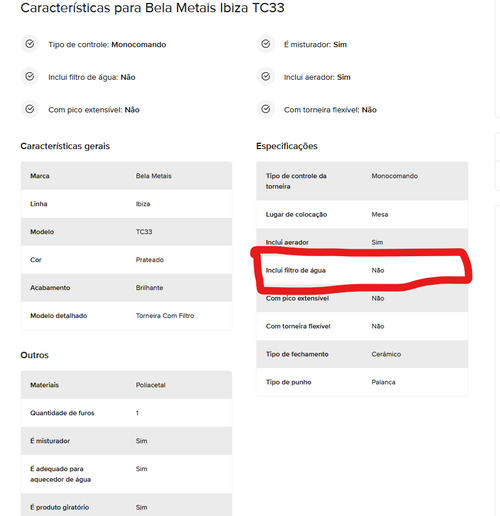Screen dimensions: 500x516
Task: Click check icon next to Com torneira flexível
Action: coord(265,109)
